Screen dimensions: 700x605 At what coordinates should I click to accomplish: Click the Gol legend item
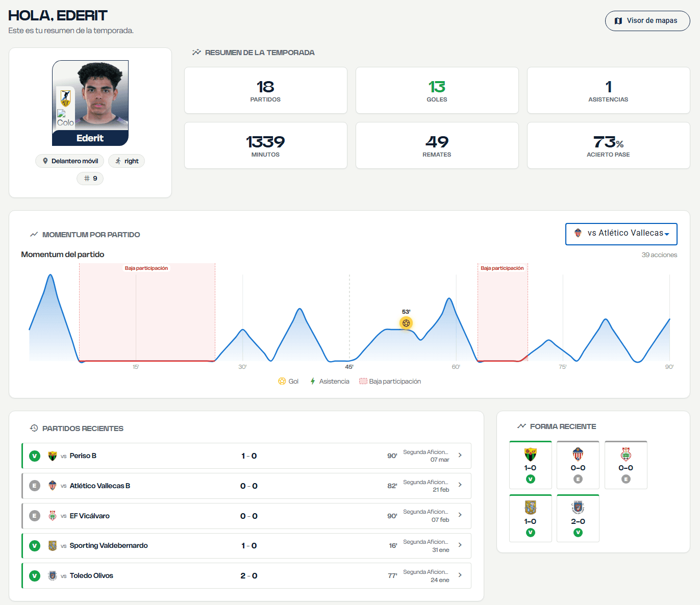click(x=288, y=382)
